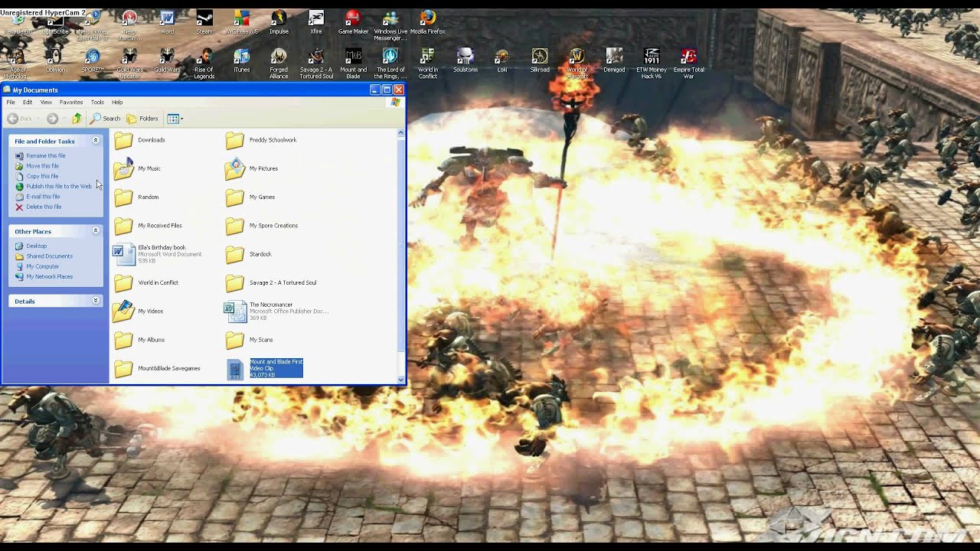This screenshot has width=980, height=551.
Task: Open the Search toolbar button
Action: (106, 119)
